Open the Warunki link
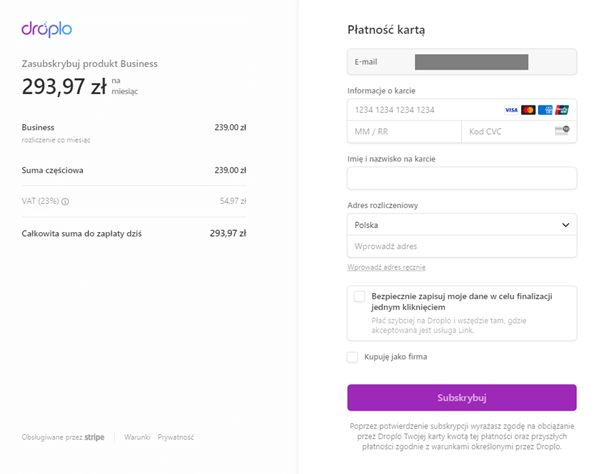 [137, 437]
